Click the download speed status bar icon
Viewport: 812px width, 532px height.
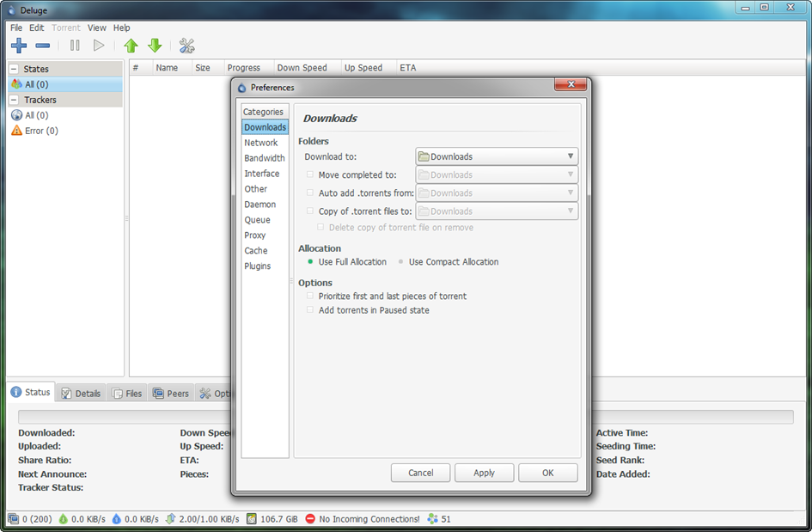click(64, 518)
